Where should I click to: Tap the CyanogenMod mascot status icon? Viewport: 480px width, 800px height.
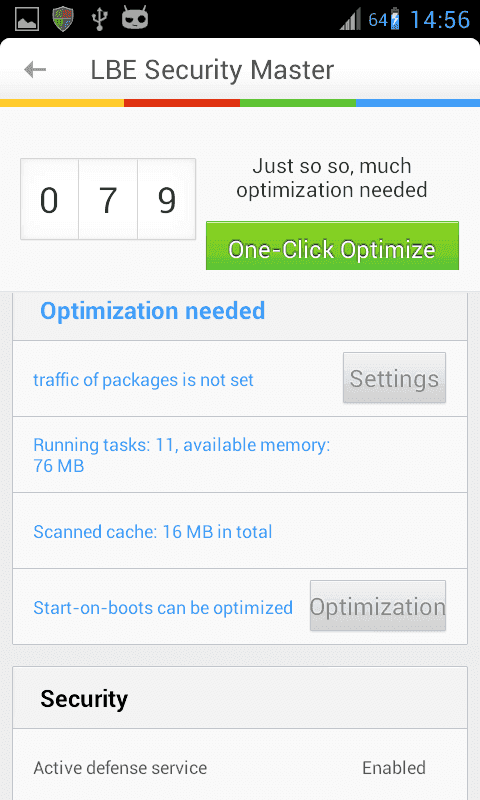coord(135,18)
